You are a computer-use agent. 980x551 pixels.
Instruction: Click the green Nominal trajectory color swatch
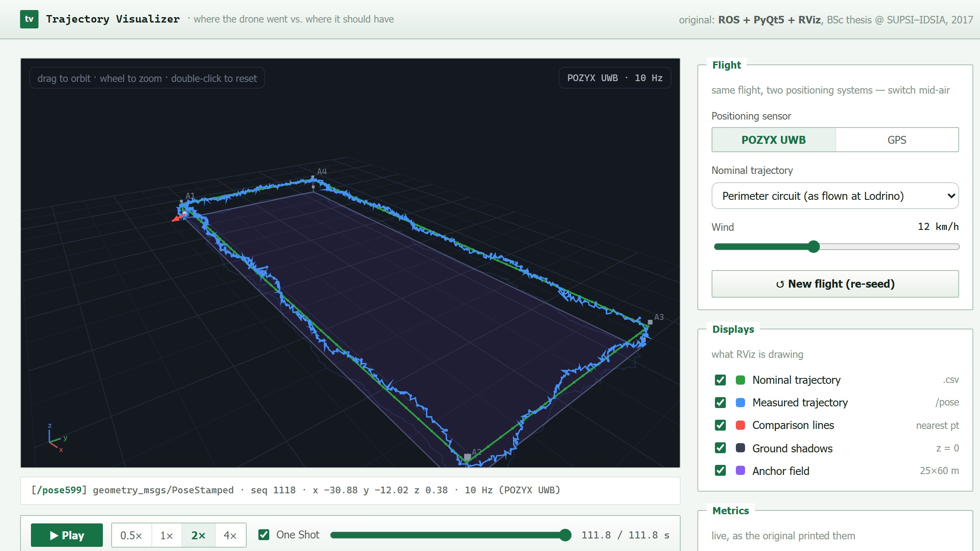point(740,380)
